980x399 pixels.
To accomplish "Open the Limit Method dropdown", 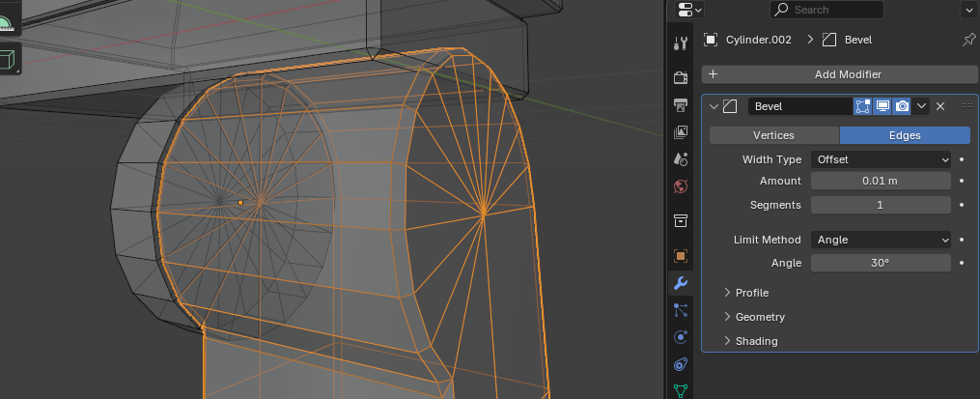I will [x=881, y=240].
